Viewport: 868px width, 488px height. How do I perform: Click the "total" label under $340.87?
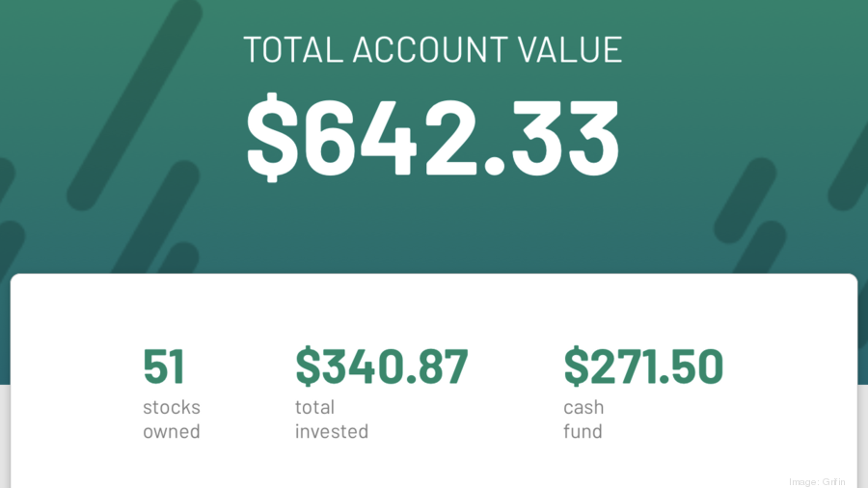click(x=314, y=407)
